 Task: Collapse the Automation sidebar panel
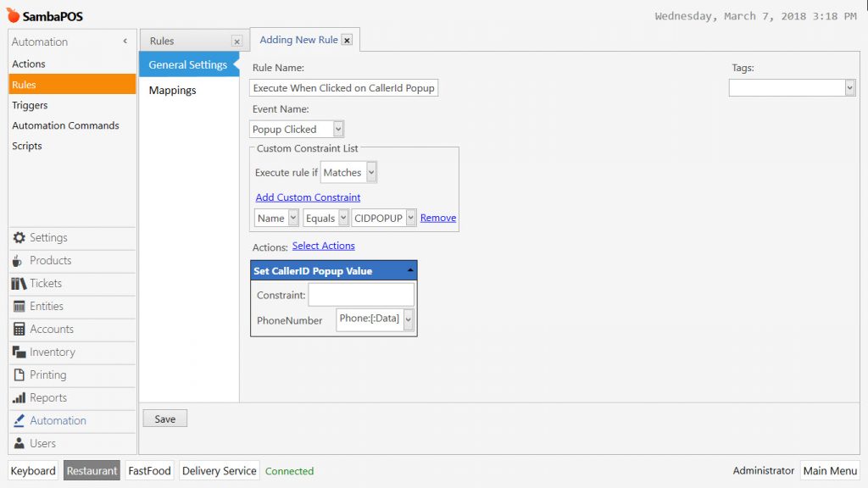click(125, 41)
